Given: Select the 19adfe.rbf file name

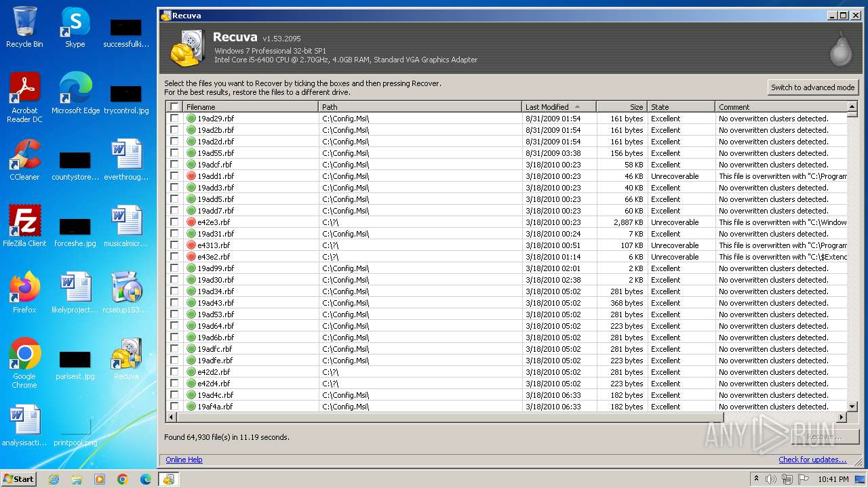Looking at the screenshot, I should (x=215, y=361).
